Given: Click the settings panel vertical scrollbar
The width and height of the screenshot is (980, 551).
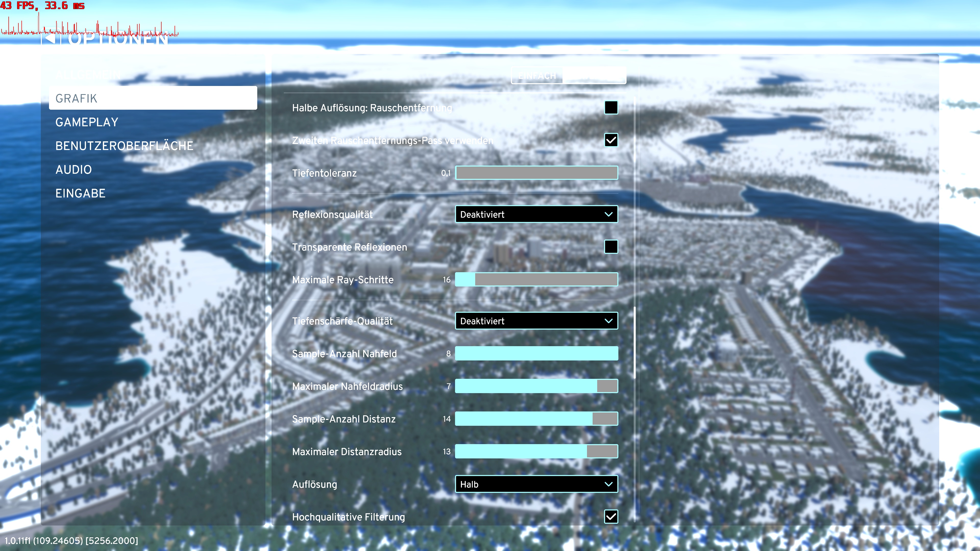Looking at the screenshot, I should coord(634,342).
